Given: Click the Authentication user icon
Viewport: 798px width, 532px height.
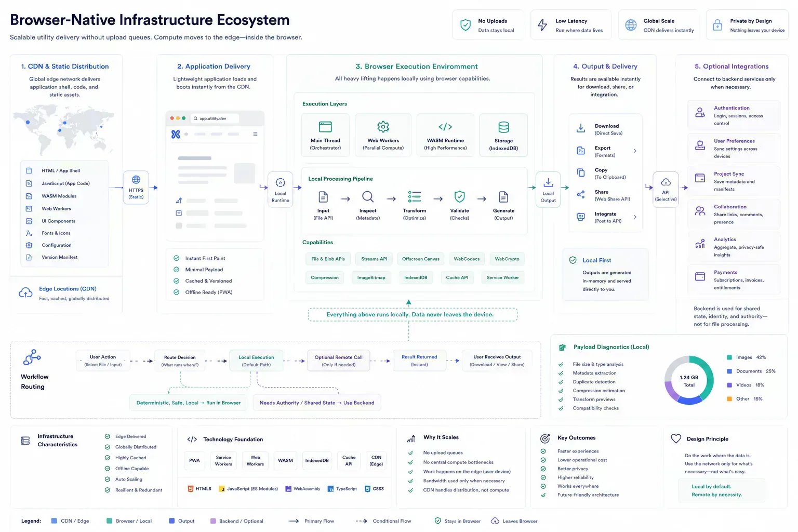Looking at the screenshot, I should tap(700, 112).
